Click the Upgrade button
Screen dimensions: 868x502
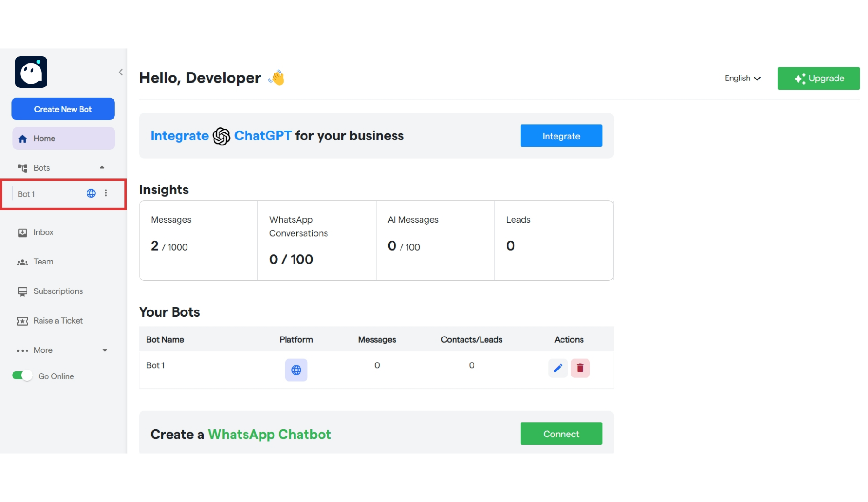click(x=818, y=78)
